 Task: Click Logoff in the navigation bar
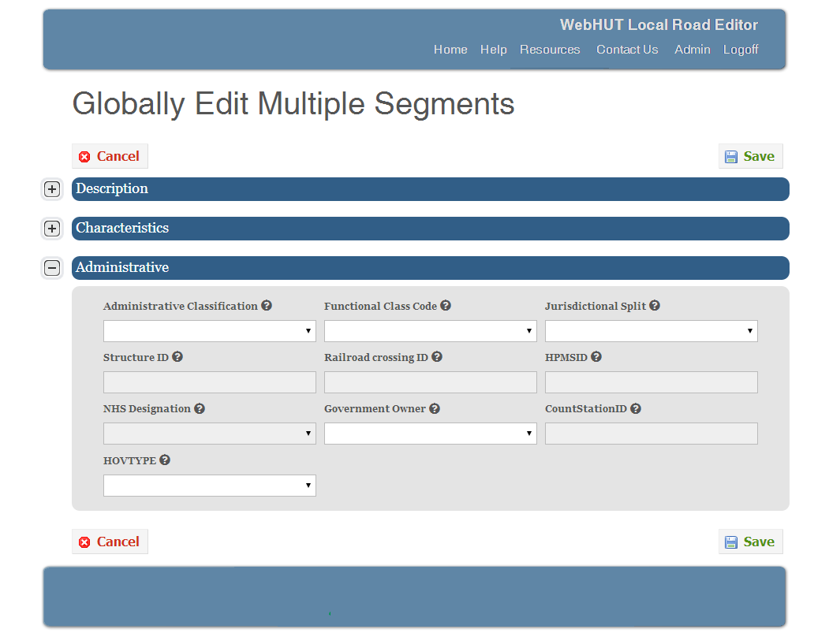click(741, 50)
